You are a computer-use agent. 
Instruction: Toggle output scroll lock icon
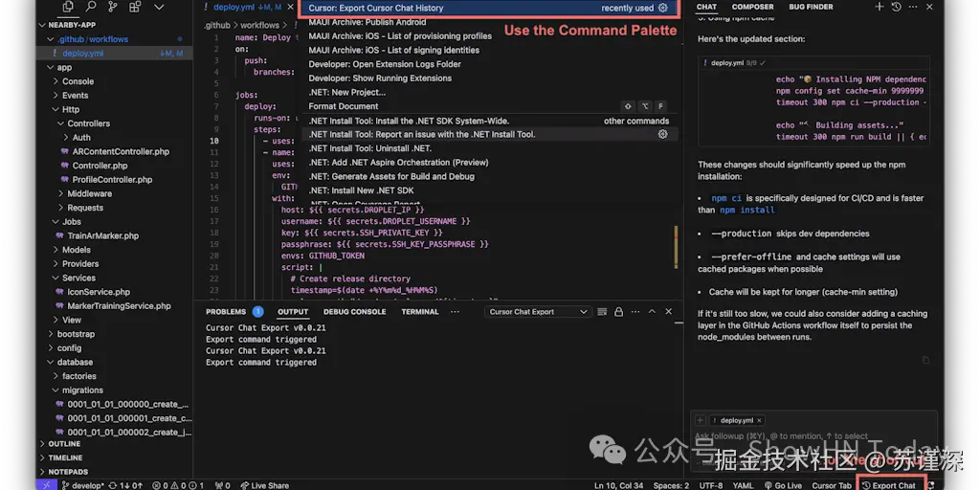(x=619, y=312)
